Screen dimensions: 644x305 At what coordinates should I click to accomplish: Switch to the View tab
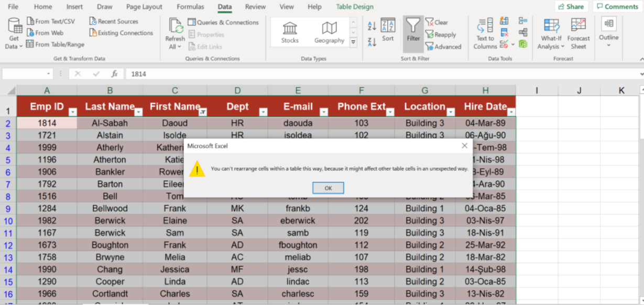point(287,7)
